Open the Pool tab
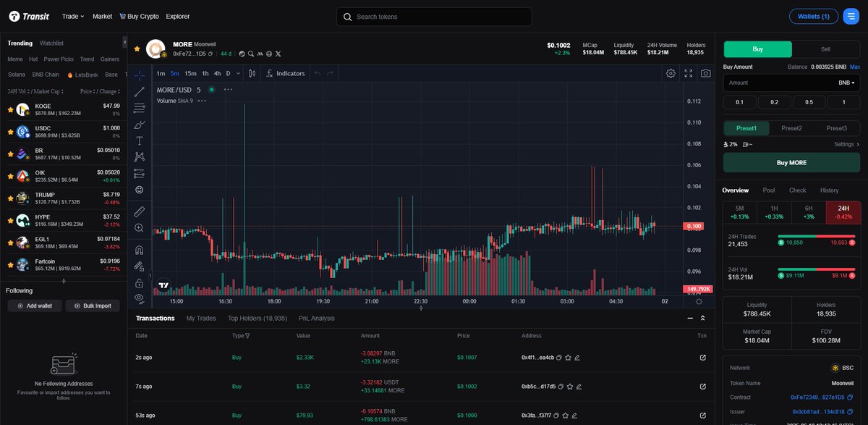 coord(769,190)
